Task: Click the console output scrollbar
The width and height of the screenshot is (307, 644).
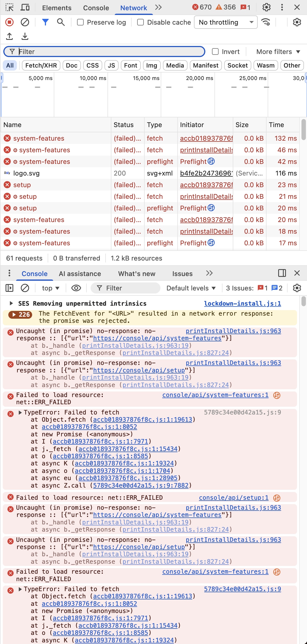Action: (x=304, y=301)
